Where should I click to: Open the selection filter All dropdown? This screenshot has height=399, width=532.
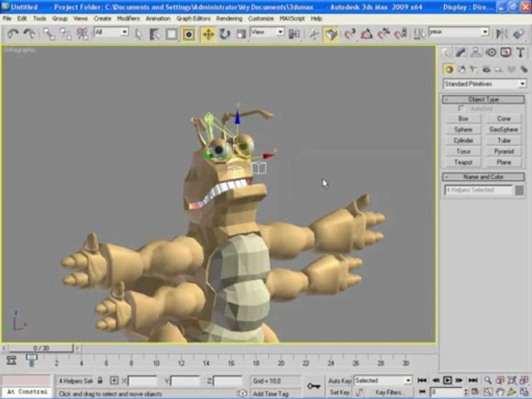coord(111,32)
